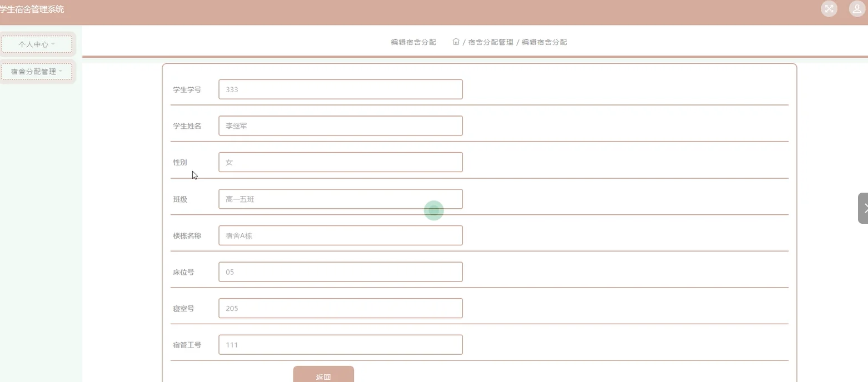Click the student ID field containing 333
868x382 pixels.
coord(340,89)
